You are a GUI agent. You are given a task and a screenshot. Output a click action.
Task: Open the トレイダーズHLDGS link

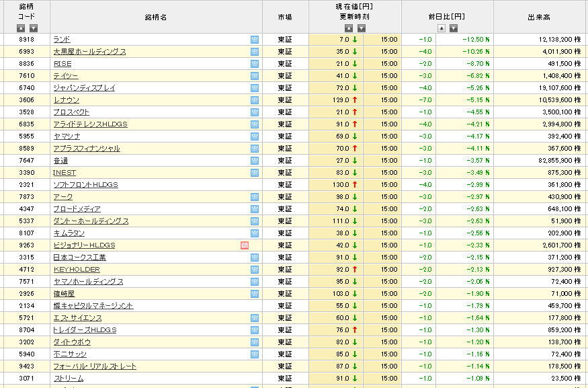pyautogui.click(x=85, y=330)
